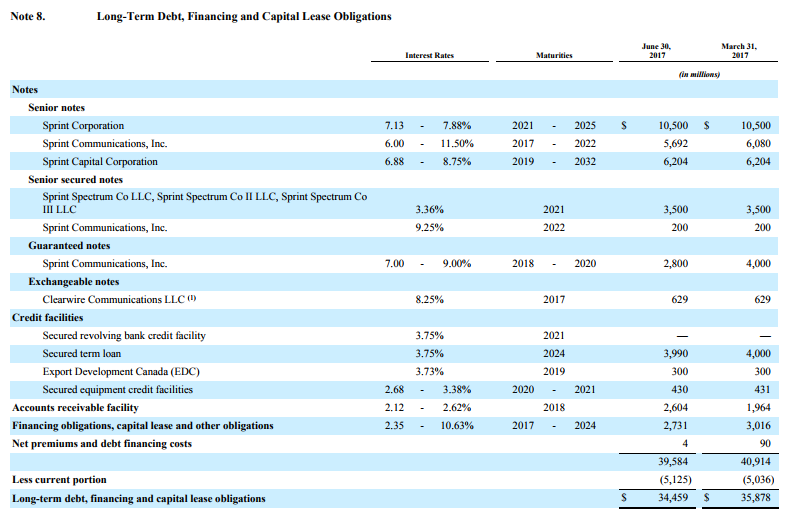
Task: Click the 'Sprint Capital Corporation' row label
Action: coord(100,162)
